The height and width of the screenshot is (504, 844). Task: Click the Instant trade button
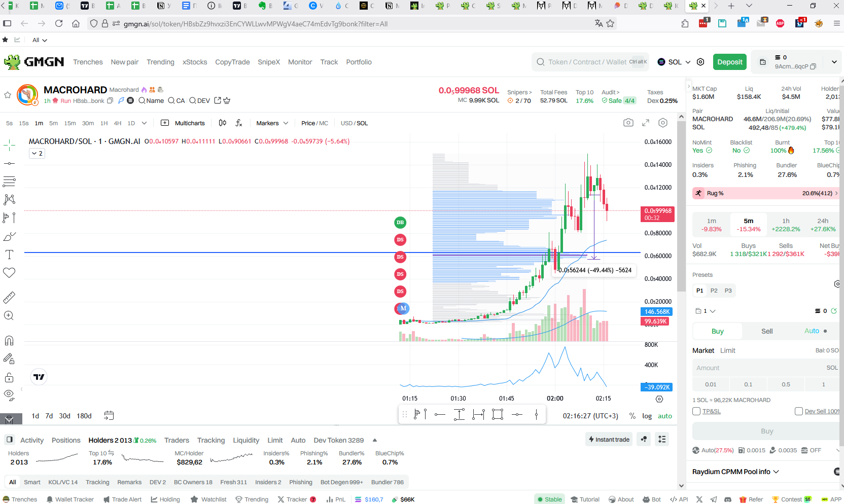609,440
